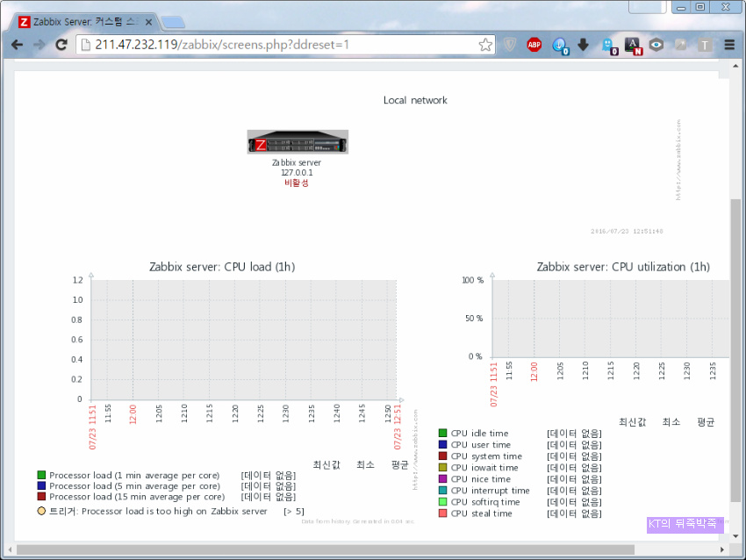Viewport: 746px width, 560px height.
Task: Open the CPU utilization (1h) graph title
Action: (x=623, y=267)
